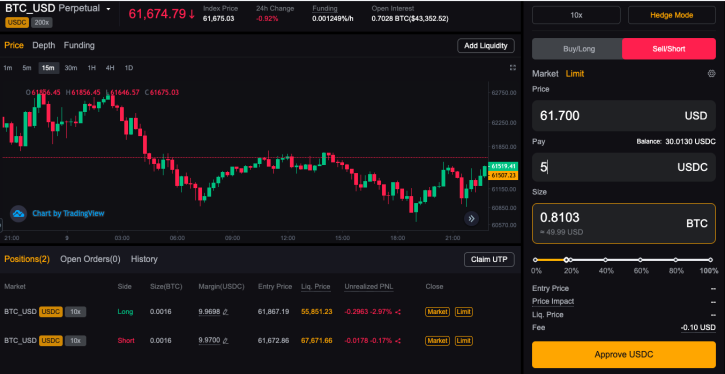The width and height of the screenshot is (725, 374).
Task: Open the Positions(2) tab
Action: (x=27, y=259)
